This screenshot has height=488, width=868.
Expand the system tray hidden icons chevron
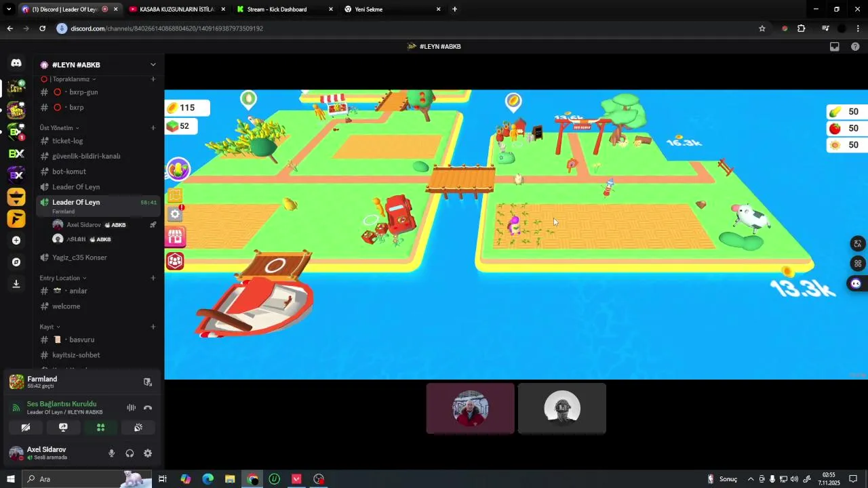pyautogui.click(x=751, y=479)
